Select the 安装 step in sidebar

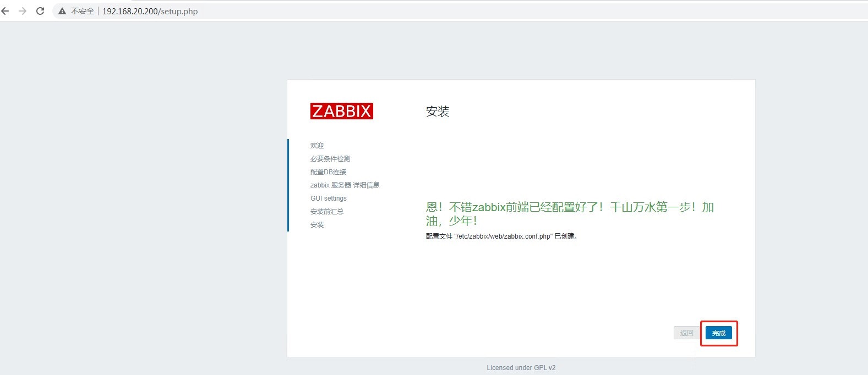(317, 225)
